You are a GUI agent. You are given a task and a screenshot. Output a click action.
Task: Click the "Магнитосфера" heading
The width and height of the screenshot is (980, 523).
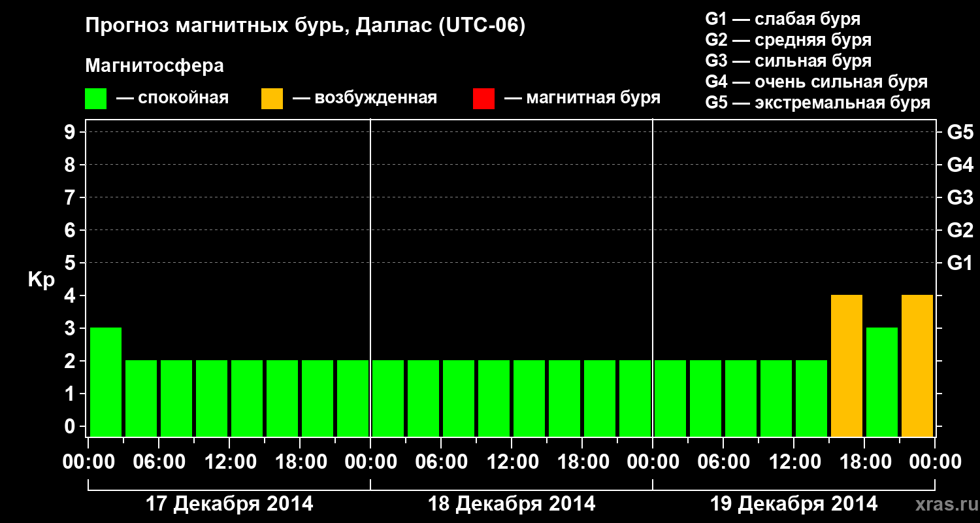coord(154,66)
